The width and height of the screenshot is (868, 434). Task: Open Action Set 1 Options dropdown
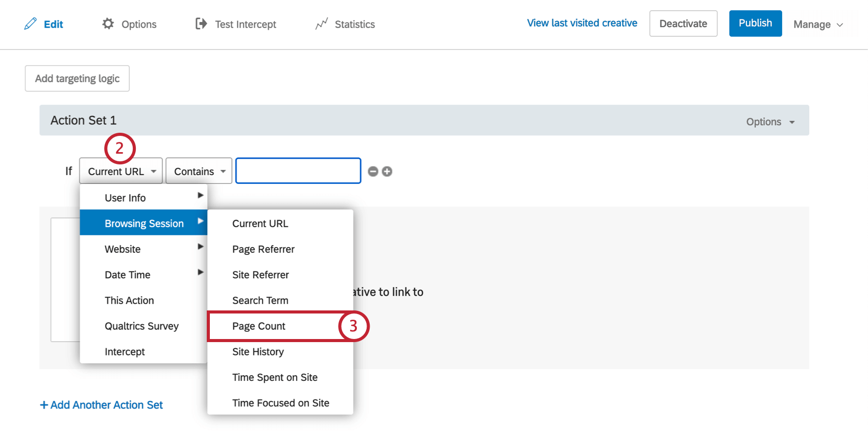point(770,122)
